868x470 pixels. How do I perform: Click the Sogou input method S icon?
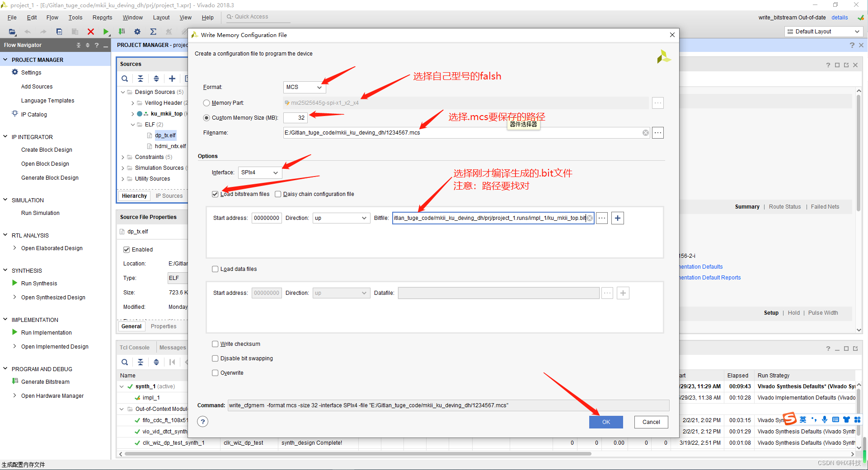coord(789,419)
